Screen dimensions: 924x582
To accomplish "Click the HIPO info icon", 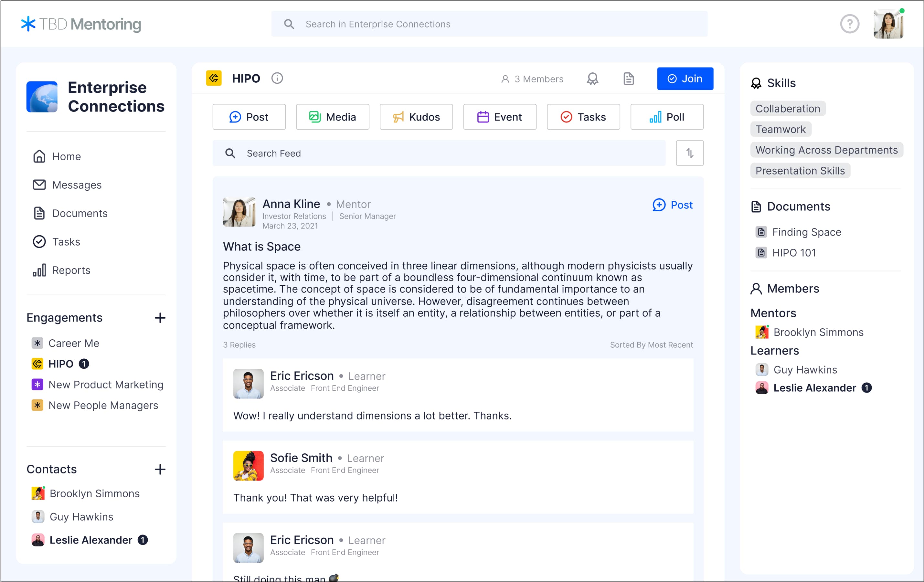I will pos(277,79).
